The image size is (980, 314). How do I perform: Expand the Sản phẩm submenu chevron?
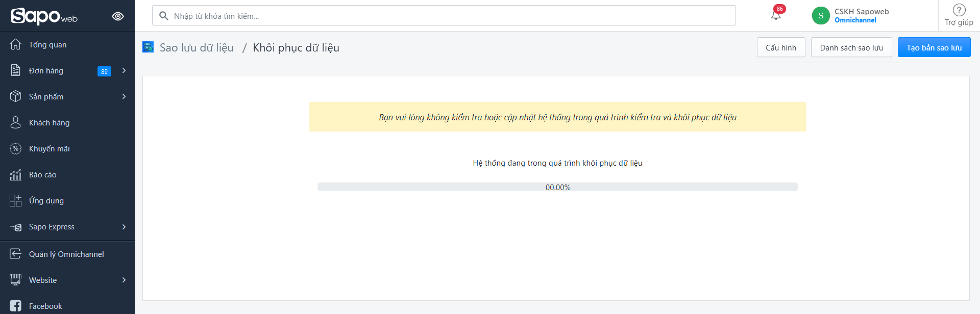(124, 97)
